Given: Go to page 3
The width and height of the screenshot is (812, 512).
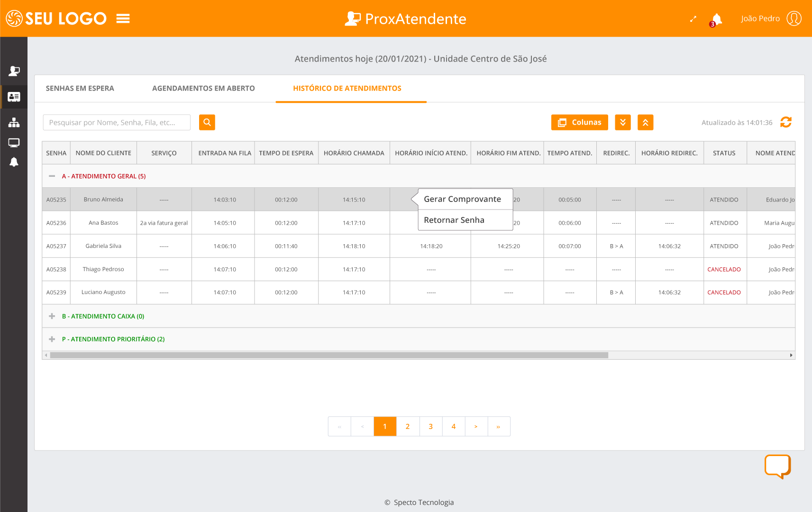Looking at the screenshot, I should click(430, 427).
